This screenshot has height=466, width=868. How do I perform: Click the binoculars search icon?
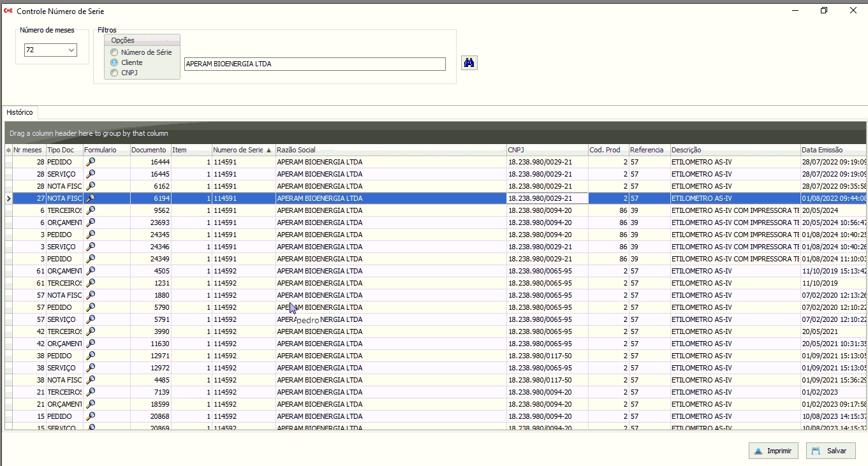point(469,63)
